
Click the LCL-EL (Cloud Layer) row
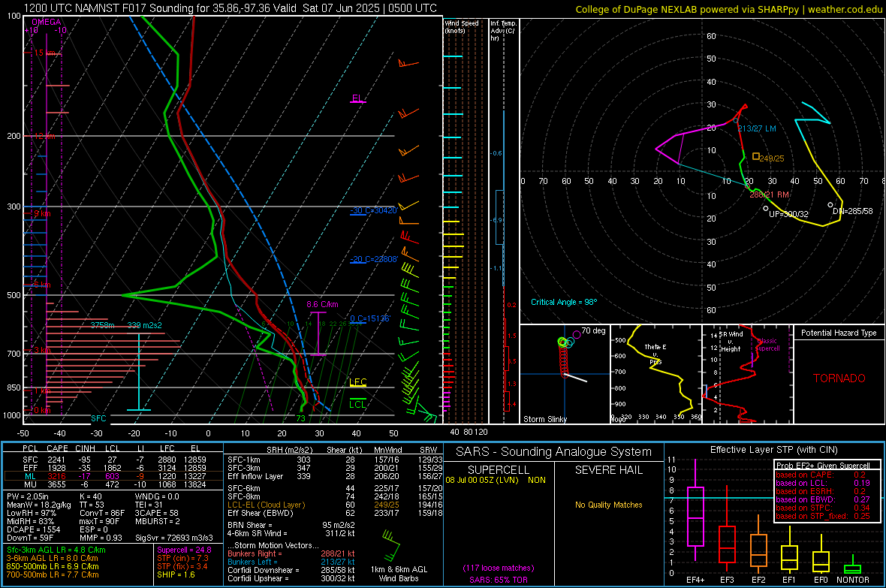coord(335,505)
